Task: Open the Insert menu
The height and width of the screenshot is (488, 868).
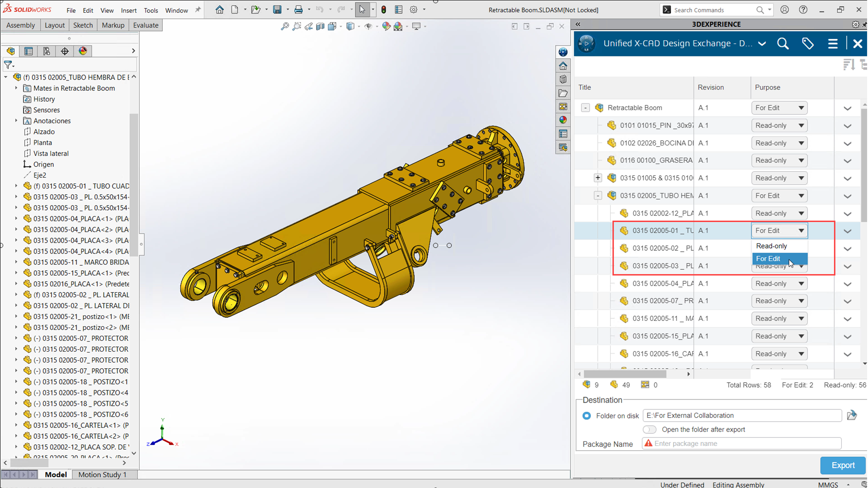Action: point(128,10)
